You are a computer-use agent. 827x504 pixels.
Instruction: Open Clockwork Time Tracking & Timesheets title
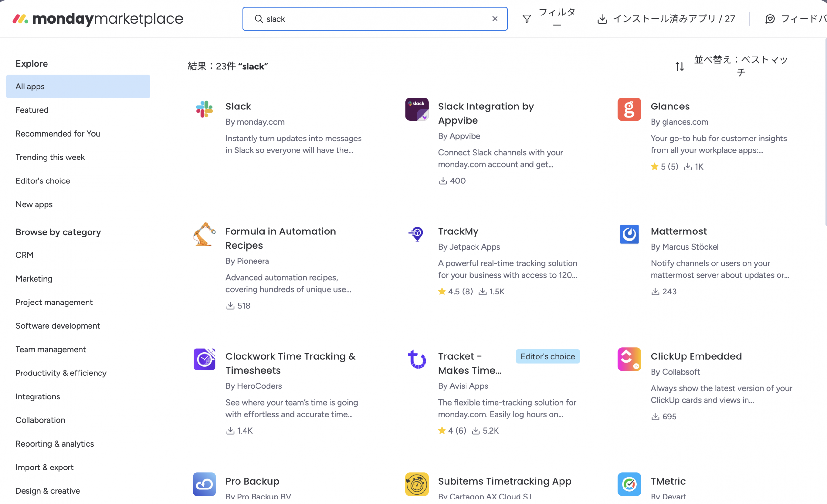[x=290, y=363]
